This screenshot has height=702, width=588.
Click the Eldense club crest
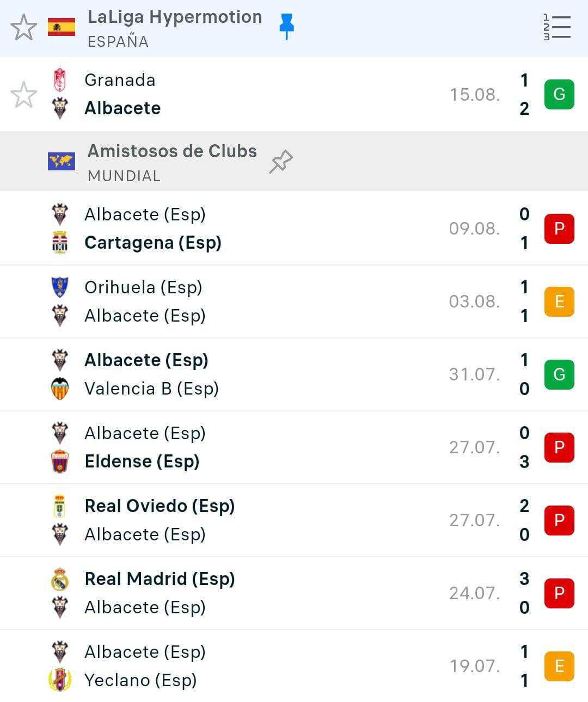pos(60,461)
